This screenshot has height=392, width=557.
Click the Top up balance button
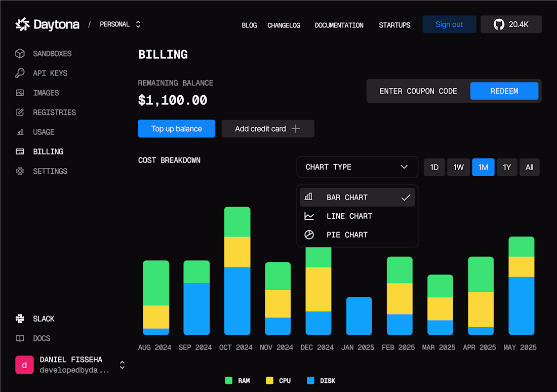tap(177, 129)
